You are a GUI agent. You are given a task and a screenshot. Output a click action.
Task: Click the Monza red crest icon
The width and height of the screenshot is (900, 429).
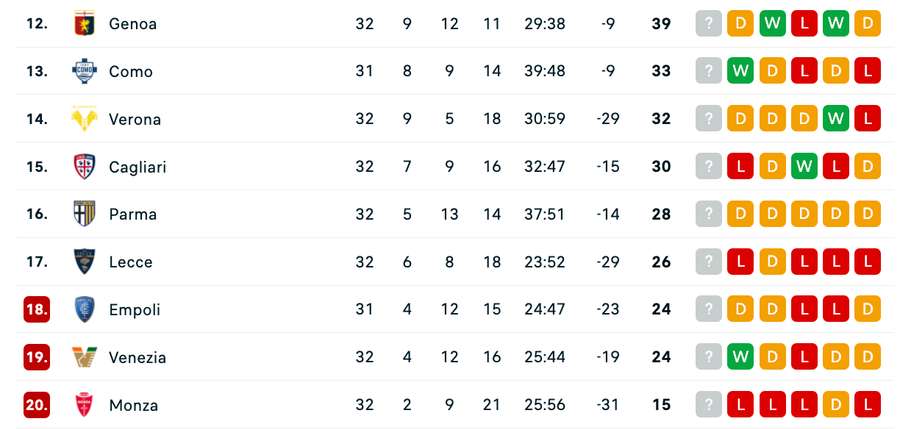click(84, 405)
